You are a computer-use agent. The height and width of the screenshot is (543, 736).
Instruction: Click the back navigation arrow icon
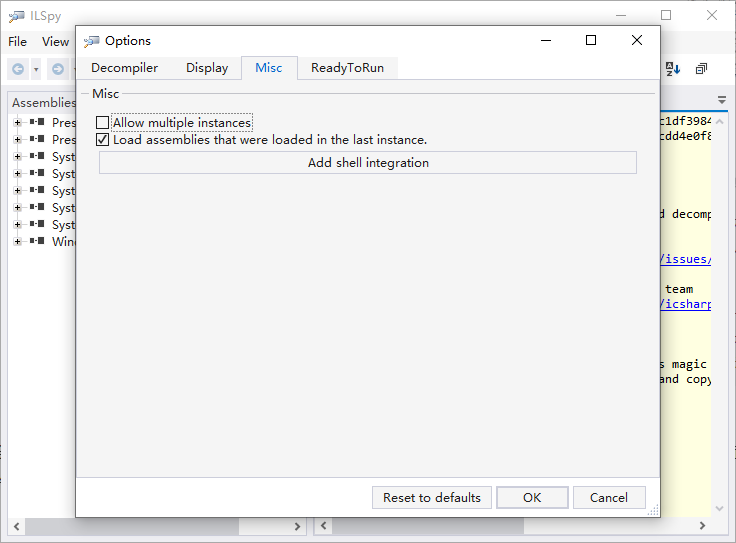click(x=18, y=69)
